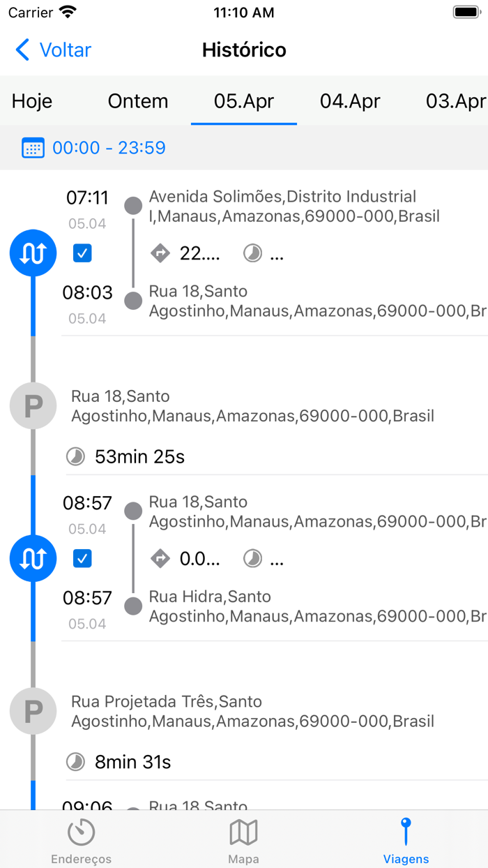
Task: Select the first blue trip route icon
Action: (33, 253)
